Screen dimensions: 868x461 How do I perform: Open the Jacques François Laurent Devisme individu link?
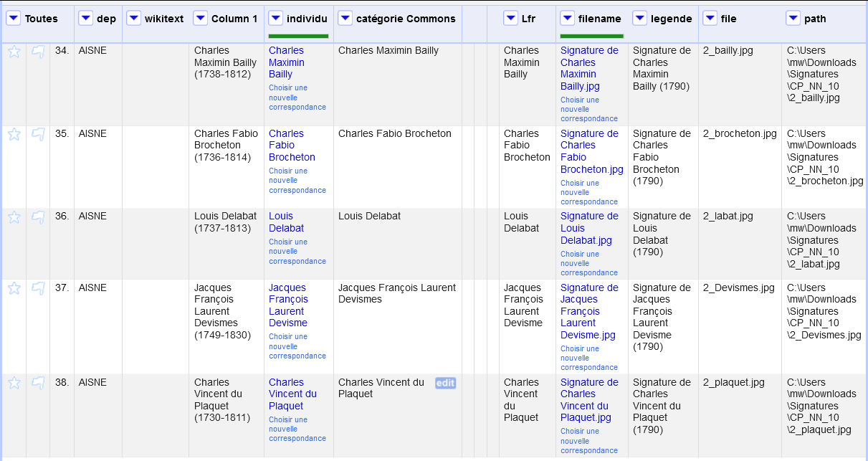289,305
